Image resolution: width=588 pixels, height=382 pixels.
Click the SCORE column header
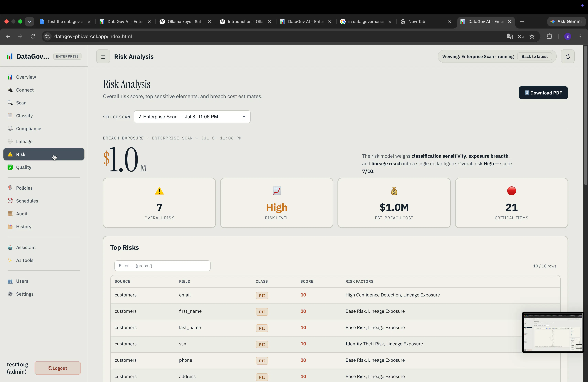pos(307,281)
